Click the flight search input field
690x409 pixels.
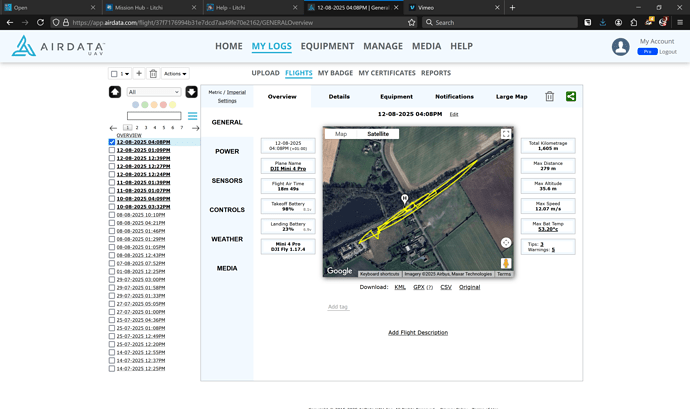tap(154, 116)
